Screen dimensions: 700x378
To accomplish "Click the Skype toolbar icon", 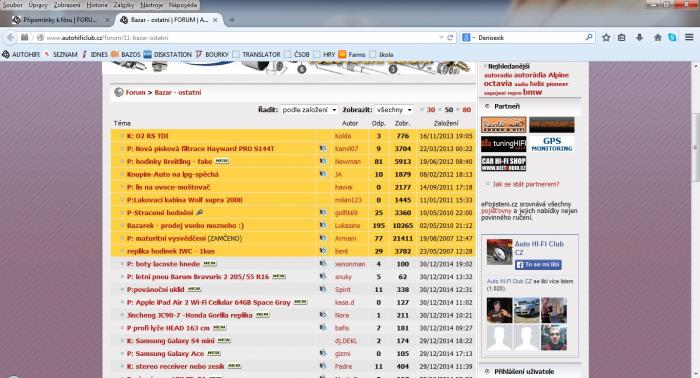I will click(x=672, y=38).
